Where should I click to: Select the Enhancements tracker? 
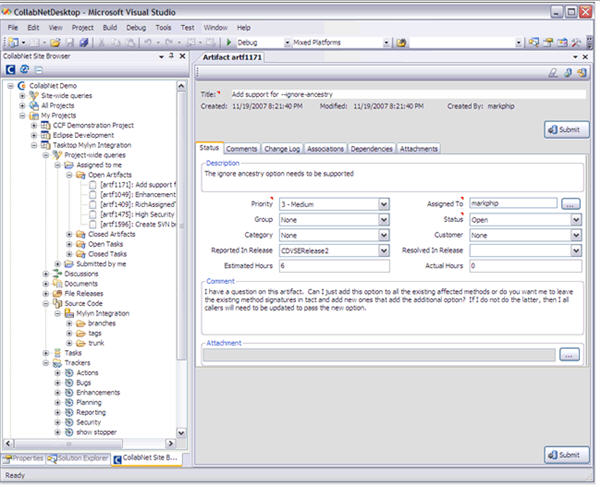click(98, 393)
